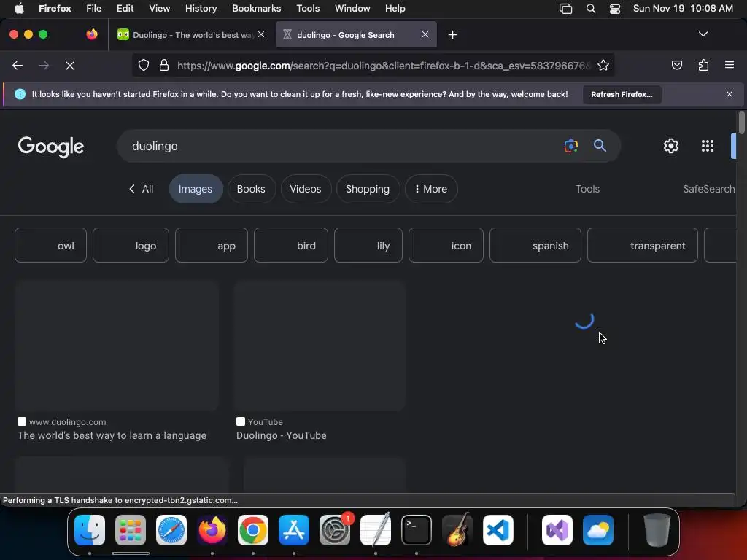Close the duolingo Google Search tab
Image resolution: width=747 pixels, height=560 pixels.
coord(425,34)
